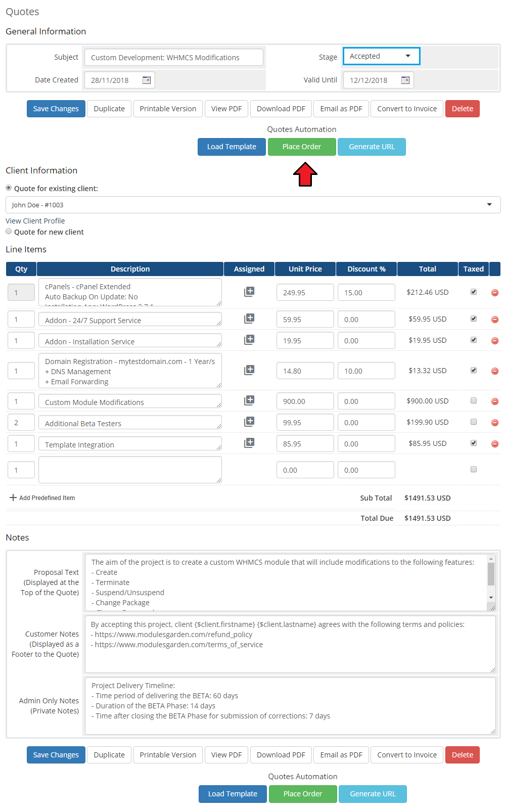Viewport: 505px width, 812px height.
Task: Remove the Custom Module Modifications line item
Action: pyautogui.click(x=495, y=401)
